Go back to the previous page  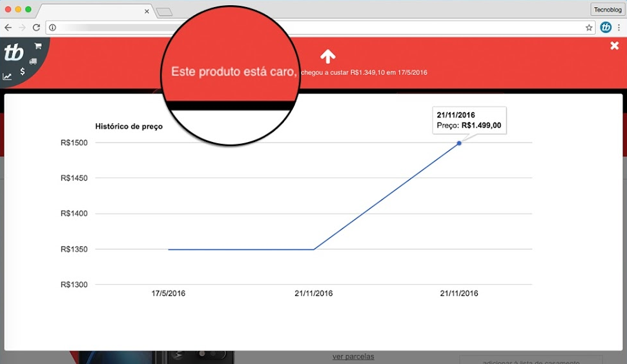click(x=8, y=28)
